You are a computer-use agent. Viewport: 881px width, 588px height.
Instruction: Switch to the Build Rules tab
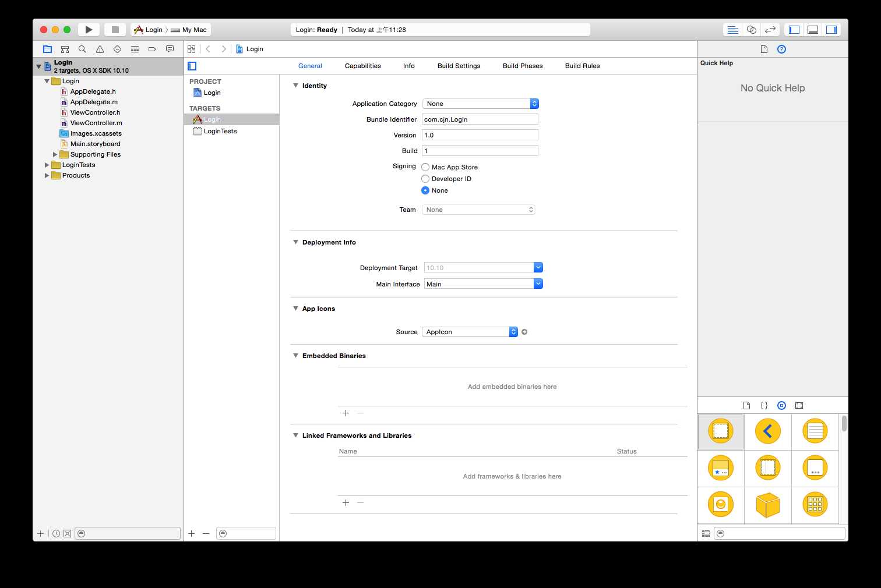pos(582,66)
